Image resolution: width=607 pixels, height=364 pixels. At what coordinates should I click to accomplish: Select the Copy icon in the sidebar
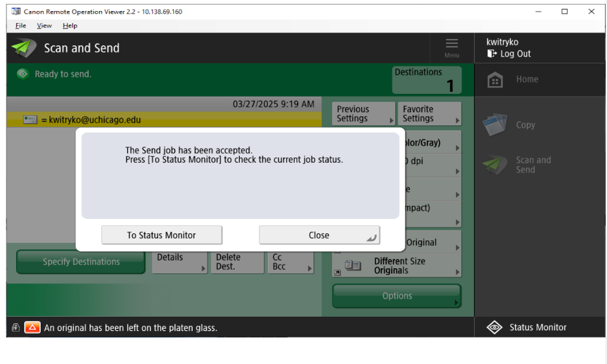[x=495, y=125]
